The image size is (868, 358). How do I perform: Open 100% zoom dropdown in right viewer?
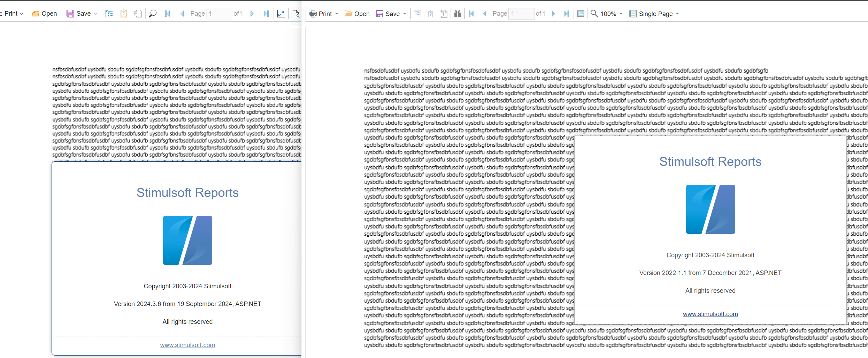pos(607,14)
